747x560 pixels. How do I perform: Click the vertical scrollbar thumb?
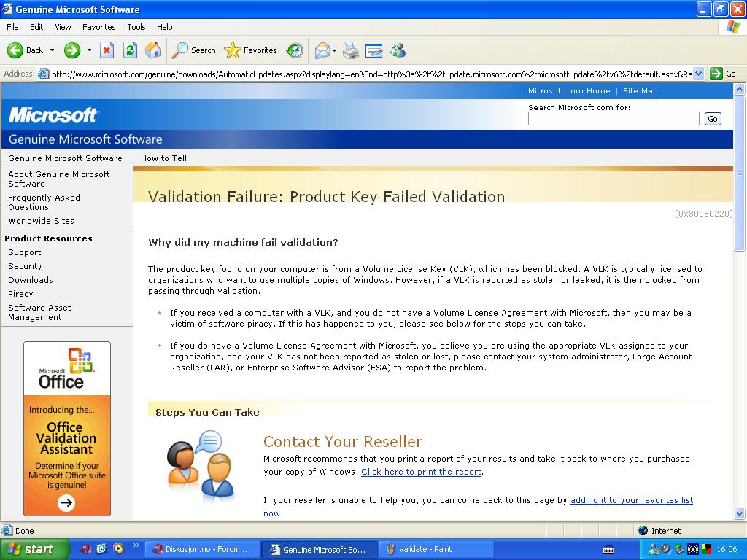tap(740, 172)
